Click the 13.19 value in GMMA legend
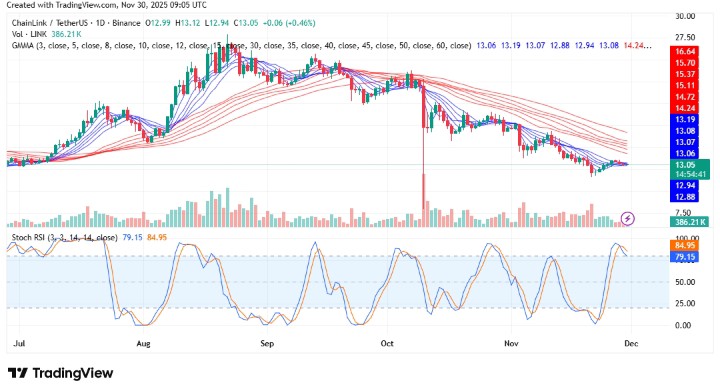This screenshot has height=387, width=720. (511, 45)
